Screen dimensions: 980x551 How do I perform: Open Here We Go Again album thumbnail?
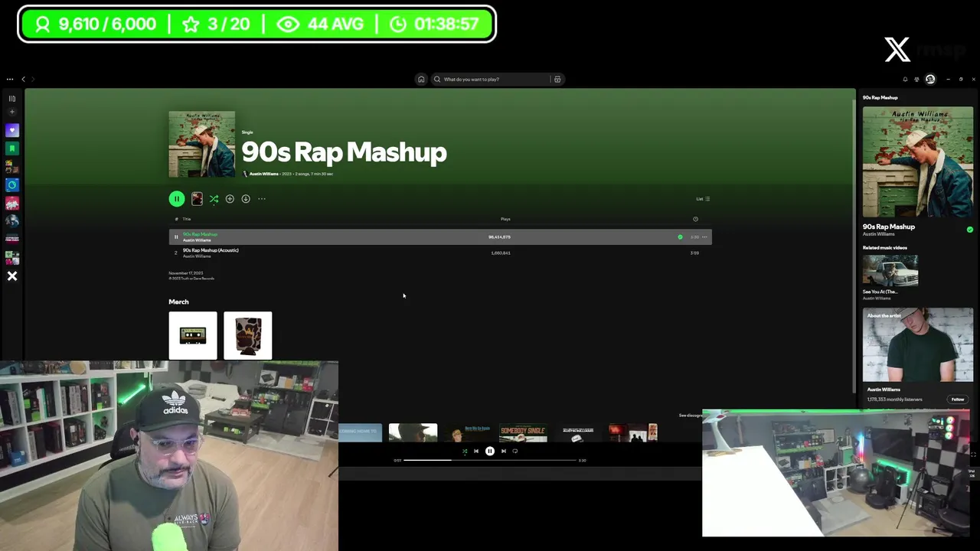pyautogui.click(x=468, y=433)
